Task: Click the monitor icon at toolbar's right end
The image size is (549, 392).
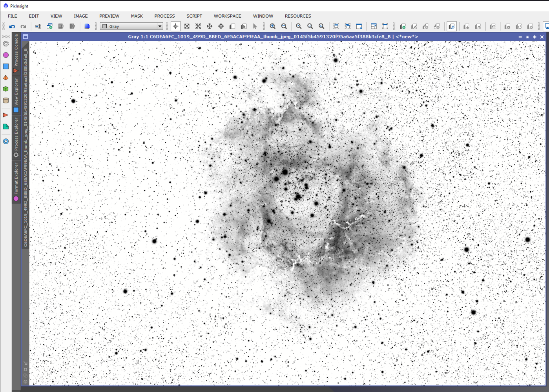Action: coord(546,26)
